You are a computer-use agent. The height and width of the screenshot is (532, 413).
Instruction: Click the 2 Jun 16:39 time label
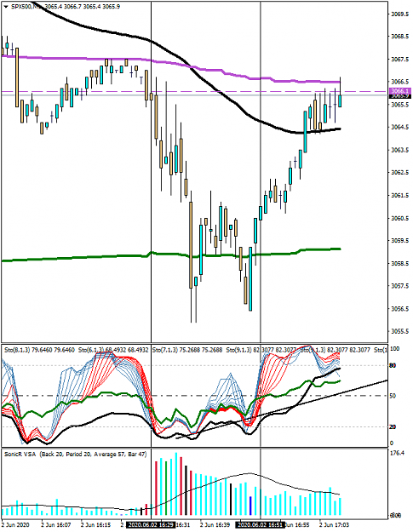click(x=215, y=525)
